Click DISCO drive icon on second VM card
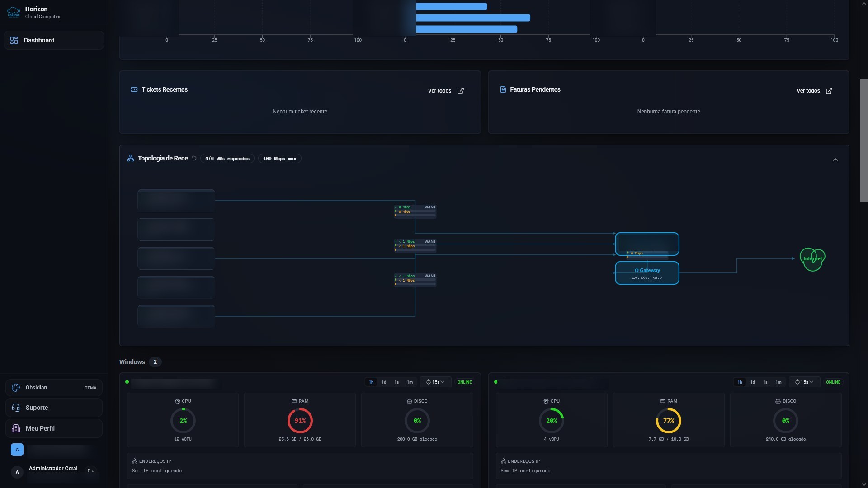The image size is (868, 488). [778, 401]
